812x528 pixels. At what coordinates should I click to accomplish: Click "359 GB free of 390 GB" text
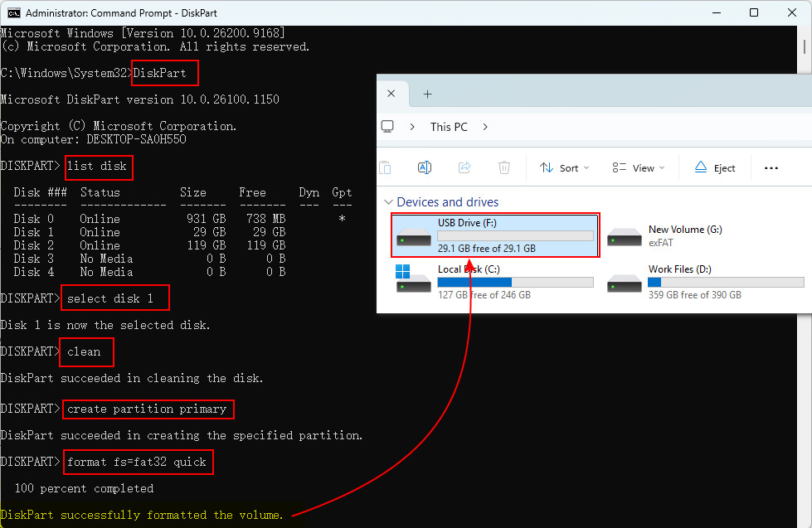tap(694, 295)
